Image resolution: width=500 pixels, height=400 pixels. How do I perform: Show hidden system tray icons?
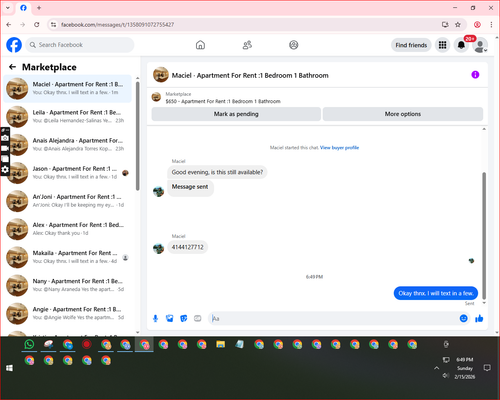[436, 368]
